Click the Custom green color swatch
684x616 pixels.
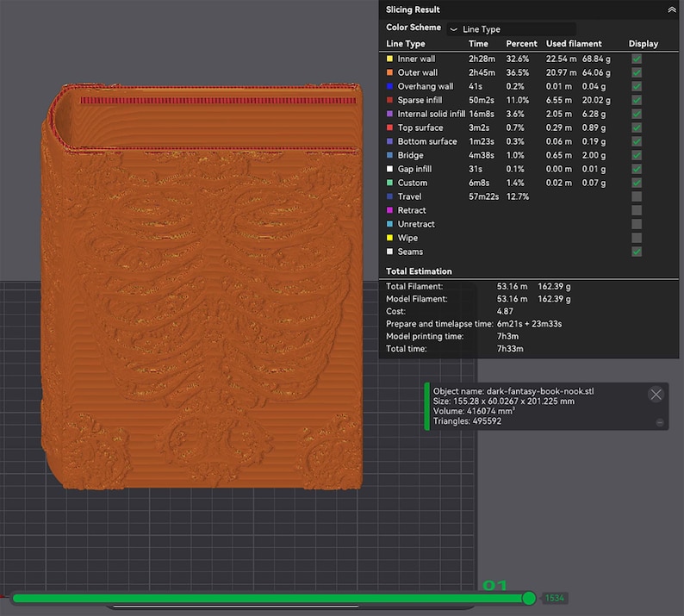(x=389, y=183)
